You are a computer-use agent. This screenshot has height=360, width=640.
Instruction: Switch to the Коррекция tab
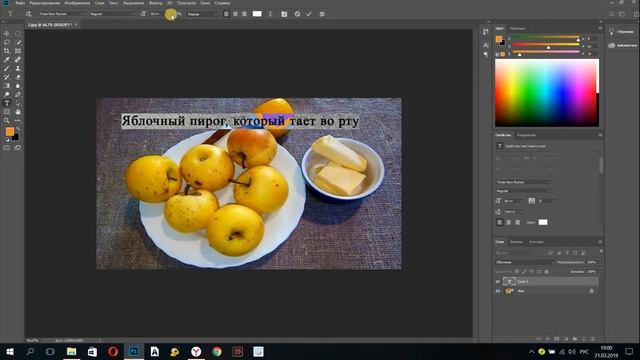click(x=527, y=135)
